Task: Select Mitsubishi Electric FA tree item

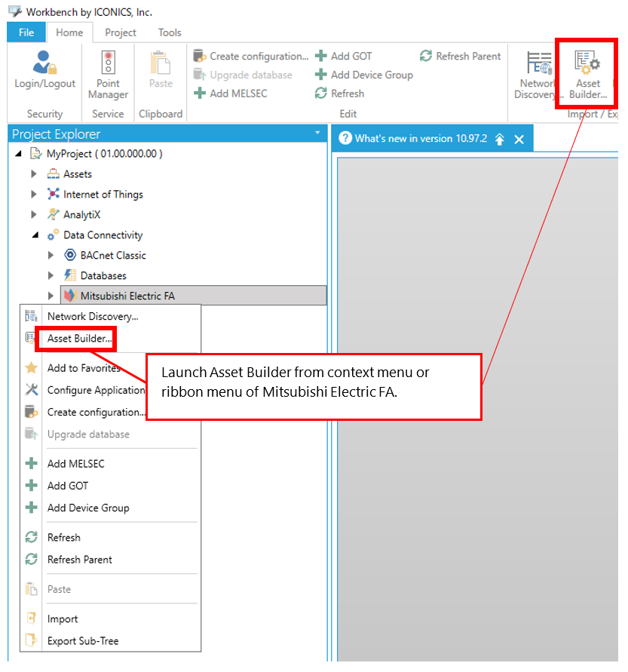Action: pos(194,296)
